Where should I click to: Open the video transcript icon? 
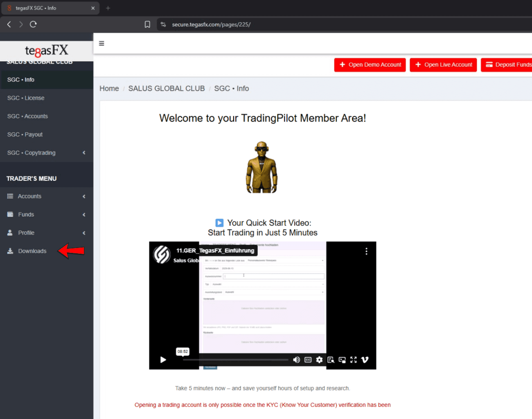pyautogui.click(x=331, y=360)
